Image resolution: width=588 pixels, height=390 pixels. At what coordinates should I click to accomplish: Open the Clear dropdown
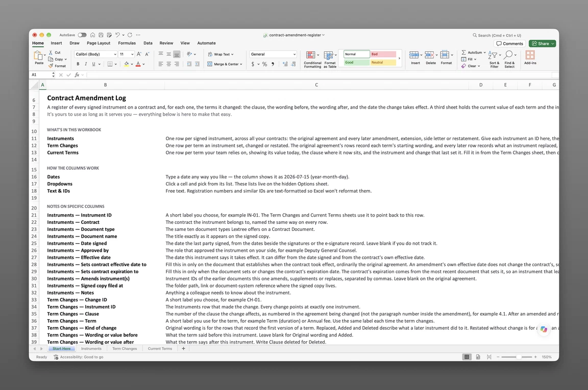471,66
